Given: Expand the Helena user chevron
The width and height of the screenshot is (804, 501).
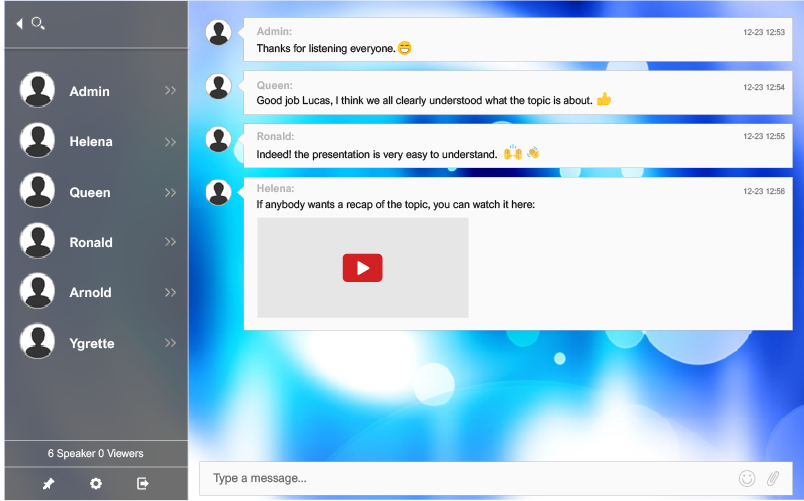Looking at the screenshot, I should coord(170,142).
